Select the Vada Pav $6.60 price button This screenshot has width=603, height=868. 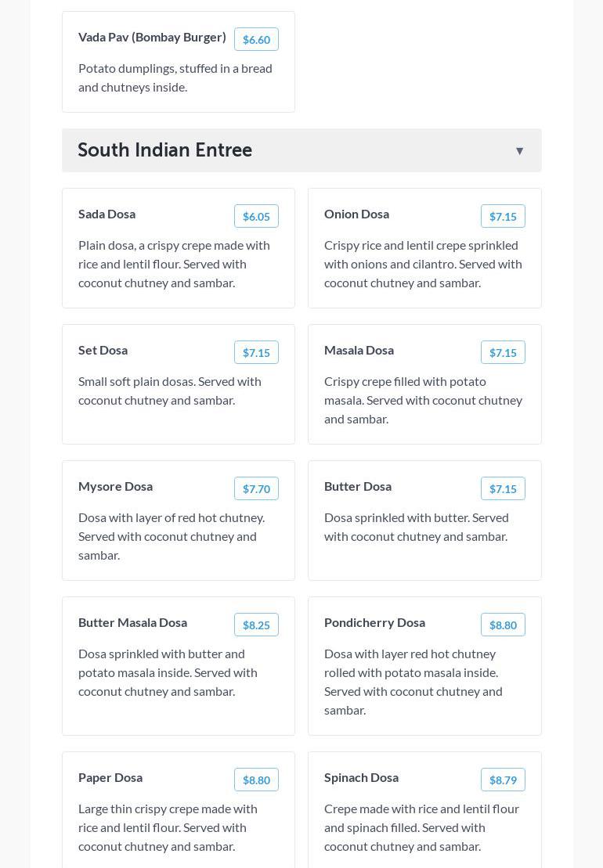(x=256, y=39)
